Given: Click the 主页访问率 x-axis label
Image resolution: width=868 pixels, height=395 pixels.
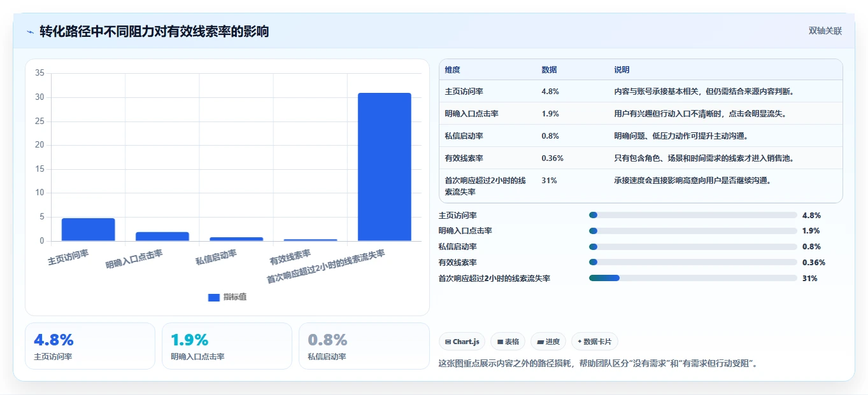Looking at the screenshot, I should coord(68,257).
